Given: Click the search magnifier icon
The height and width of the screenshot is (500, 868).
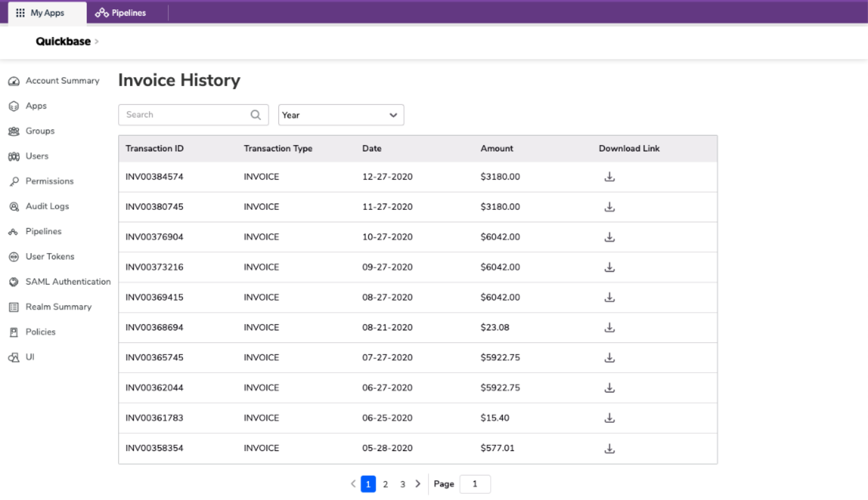Looking at the screenshot, I should tap(256, 115).
